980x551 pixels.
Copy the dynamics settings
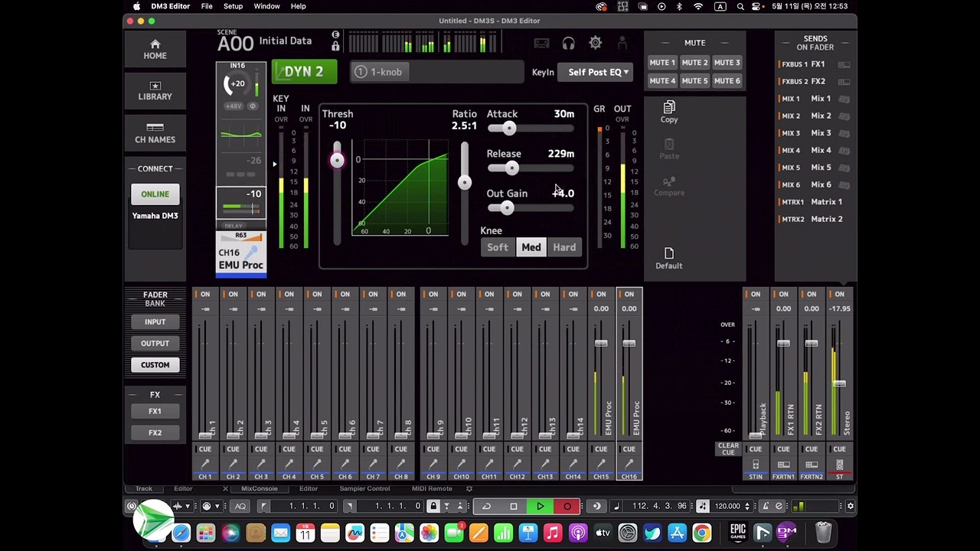pos(669,112)
